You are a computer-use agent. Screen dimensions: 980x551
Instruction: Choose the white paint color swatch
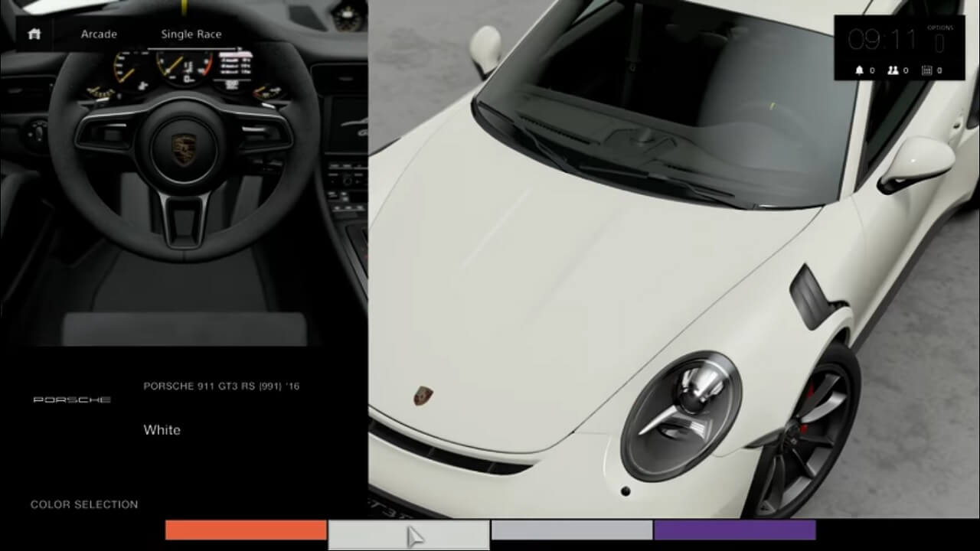coord(408,534)
